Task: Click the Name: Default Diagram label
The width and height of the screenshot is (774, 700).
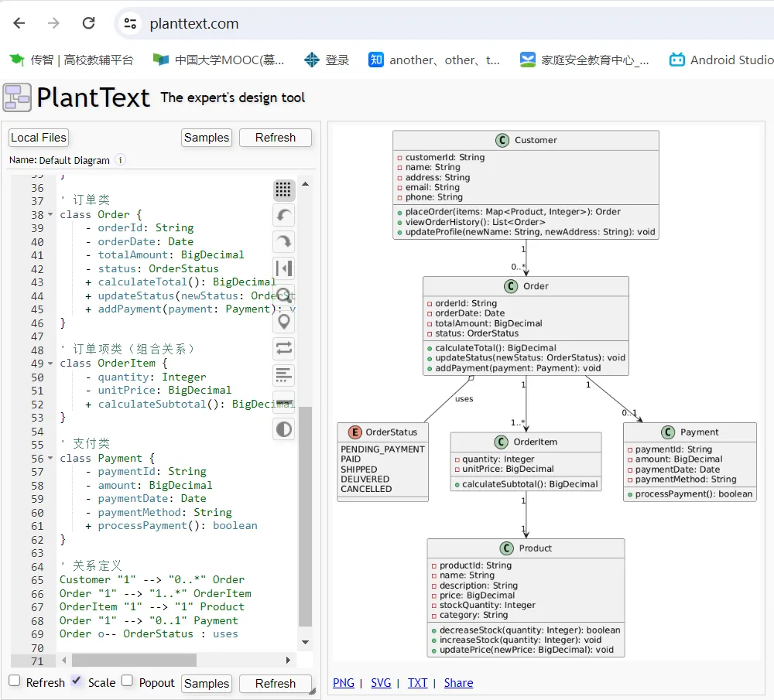Action: tap(60, 160)
